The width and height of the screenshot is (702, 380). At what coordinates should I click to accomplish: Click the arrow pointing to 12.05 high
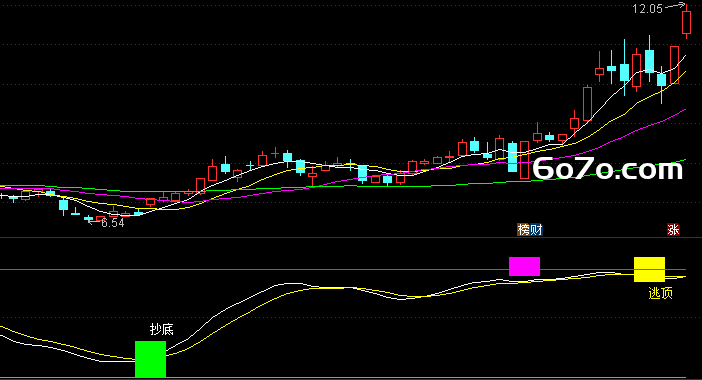pyautogui.click(x=675, y=6)
